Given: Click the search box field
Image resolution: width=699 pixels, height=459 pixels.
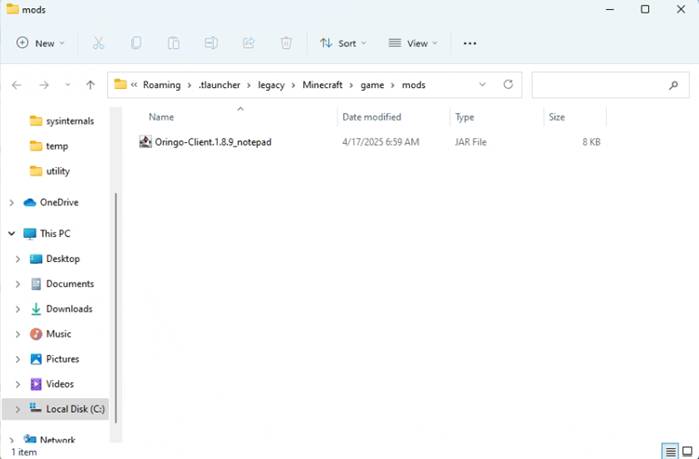Looking at the screenshot, I should pos(600,85).
